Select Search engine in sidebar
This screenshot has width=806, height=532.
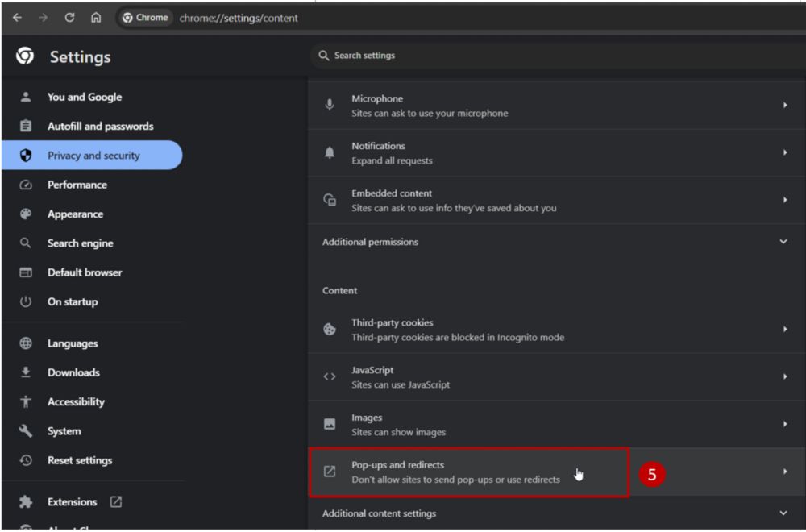click(80, 243)
